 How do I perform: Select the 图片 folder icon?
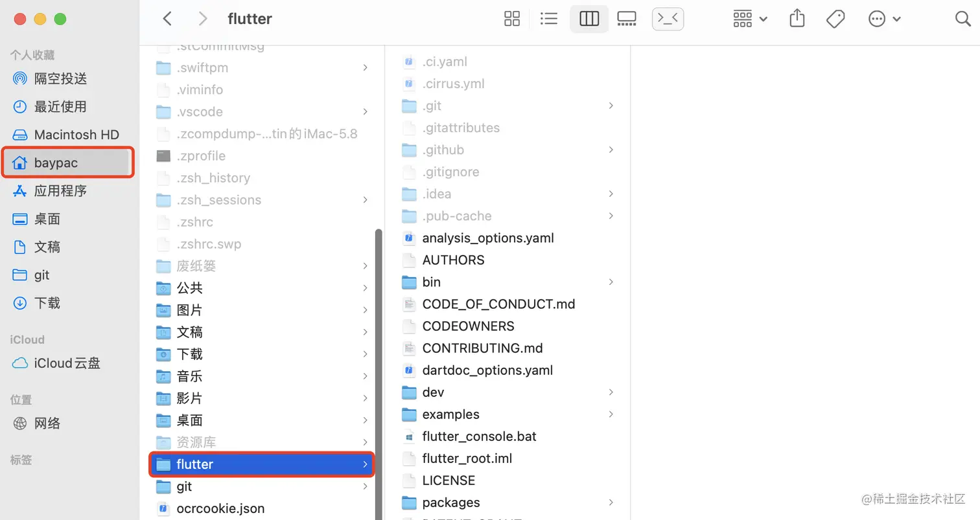pyautogui.click(x=163, y=310)
